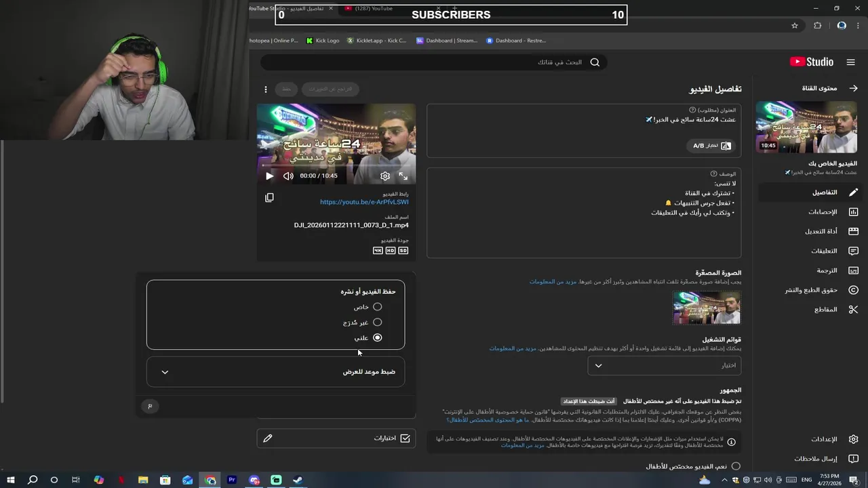Expand ضبط موعد للعرض schedule section
The height and width of the screenshot is (488, 868).
(275, 371)
